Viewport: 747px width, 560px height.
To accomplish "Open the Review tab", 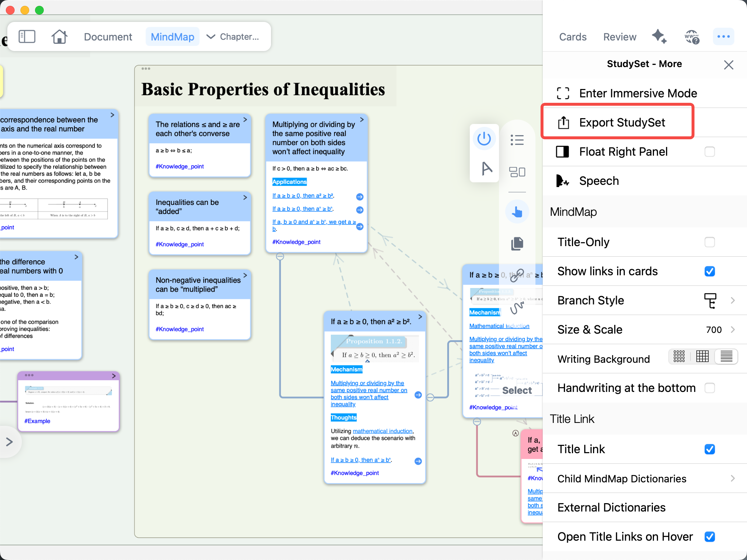I will point(620,37).
